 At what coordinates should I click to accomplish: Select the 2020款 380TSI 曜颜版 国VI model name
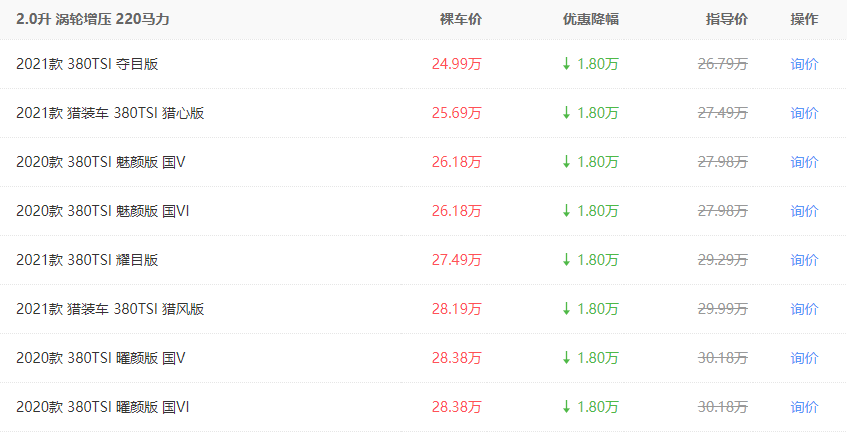click(x=103, y=407)
